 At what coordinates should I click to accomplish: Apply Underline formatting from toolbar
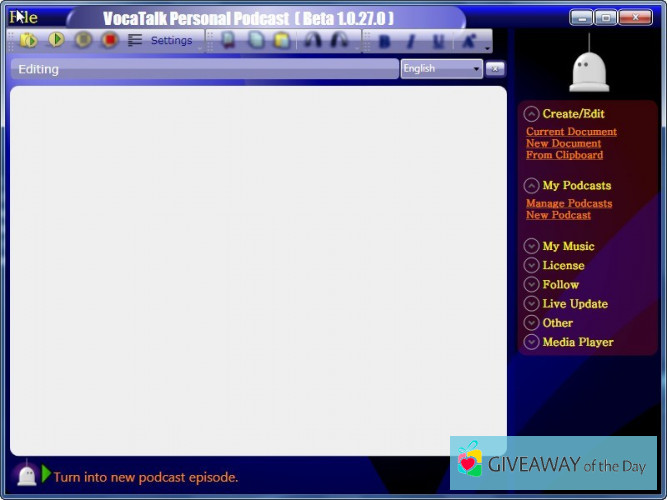438,41
